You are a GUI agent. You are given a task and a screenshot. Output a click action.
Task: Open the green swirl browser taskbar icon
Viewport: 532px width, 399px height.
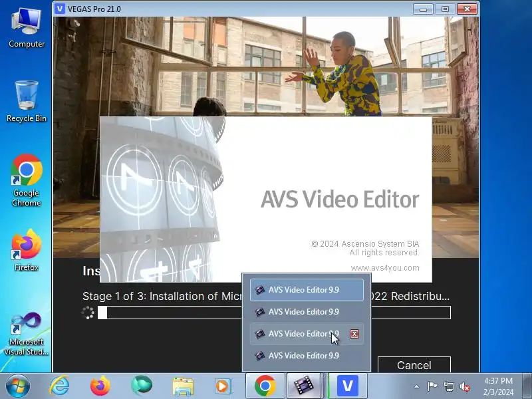[141, 386]
